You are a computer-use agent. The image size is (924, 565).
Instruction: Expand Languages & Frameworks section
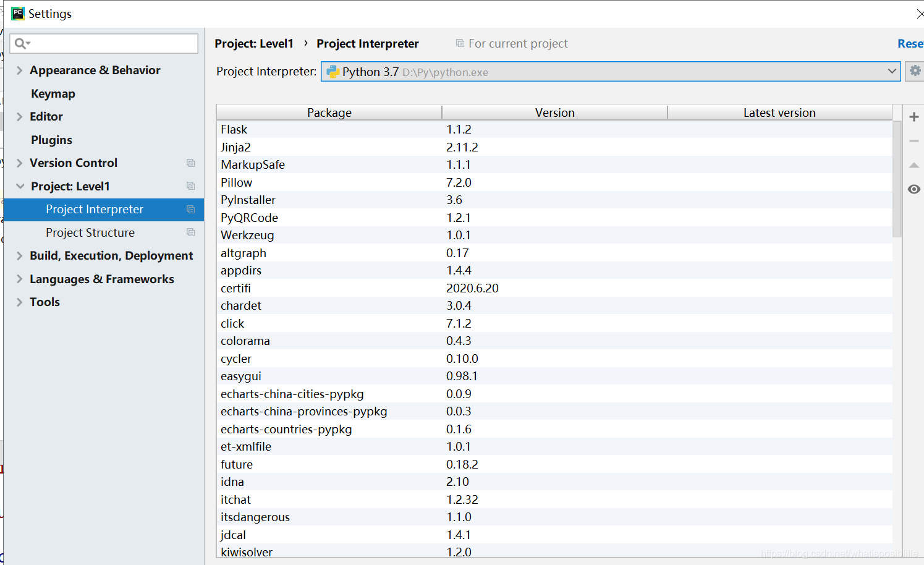coord(19,279)
